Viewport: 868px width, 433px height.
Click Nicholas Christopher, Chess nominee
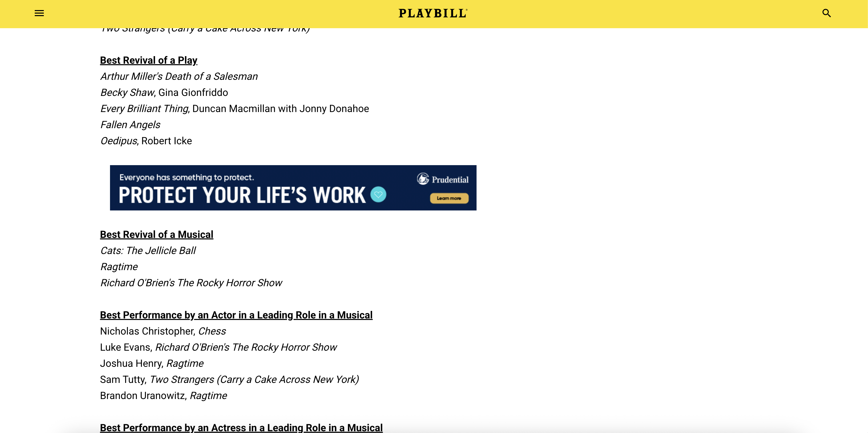(x=163, y=331)
